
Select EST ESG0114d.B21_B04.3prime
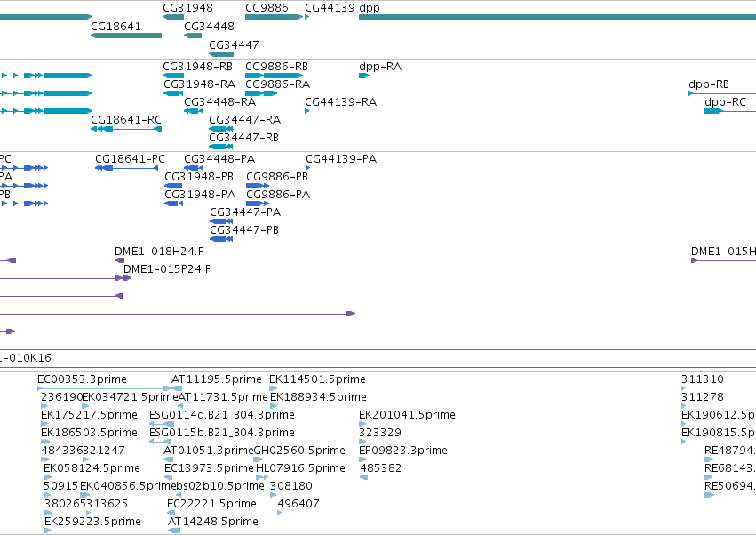(162, 424)
